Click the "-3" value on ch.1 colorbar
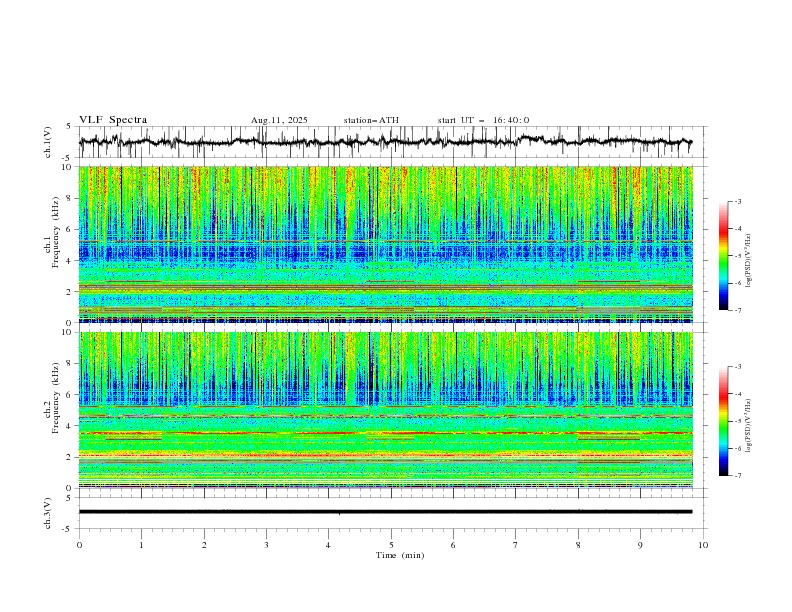792x612 pixels. tap(738, 201)
